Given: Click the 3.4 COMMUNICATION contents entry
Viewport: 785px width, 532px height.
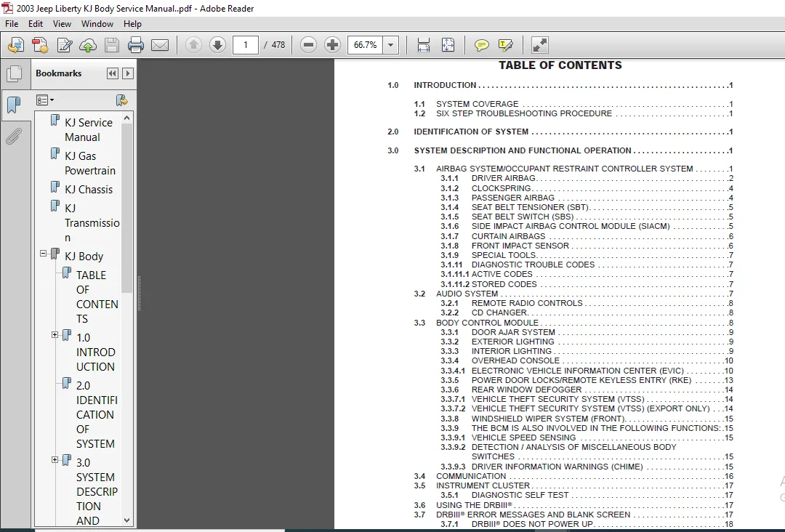Looking at the screenshot, I should (573, 476).
